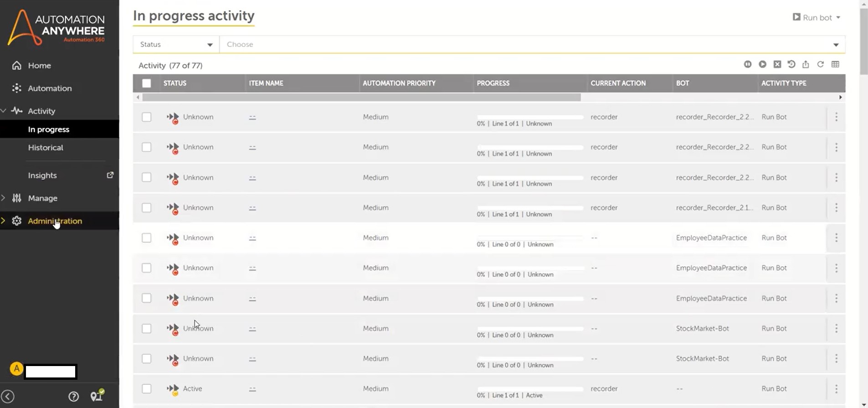The height and width of the screenshot is (408, 868).
Task: Click the cancel checked items X icon
Action: (x=777, y=64)
